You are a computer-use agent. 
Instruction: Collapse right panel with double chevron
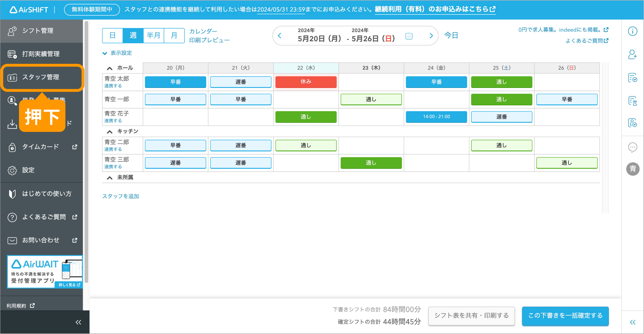click(x=632, y=322)
